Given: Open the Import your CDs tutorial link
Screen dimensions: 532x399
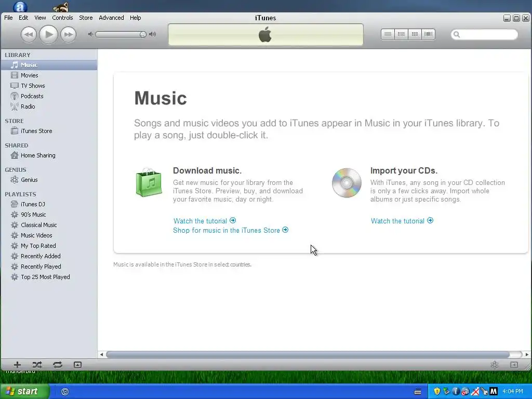Looking at the screenshot, I should [402, 221].
